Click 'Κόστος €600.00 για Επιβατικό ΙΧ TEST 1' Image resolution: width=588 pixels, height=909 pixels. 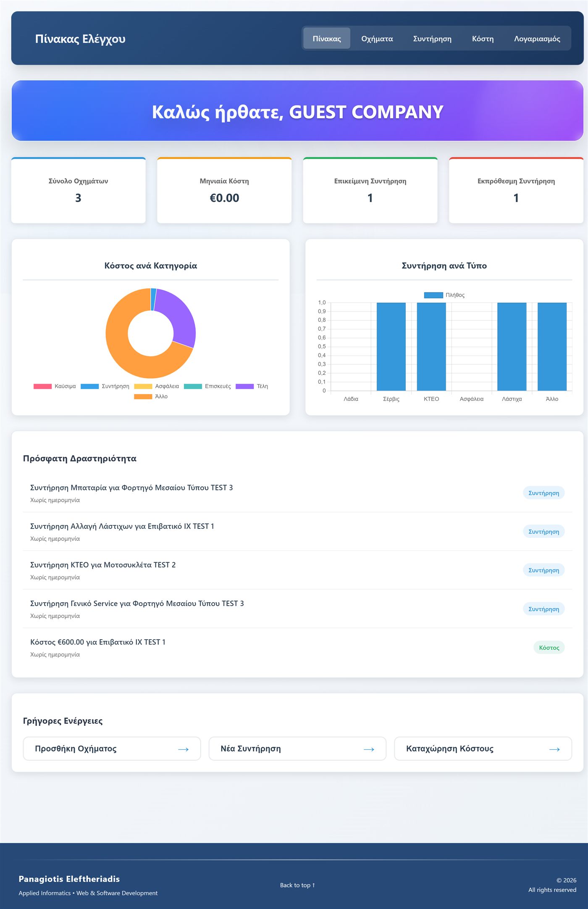(x=98, y=642)
